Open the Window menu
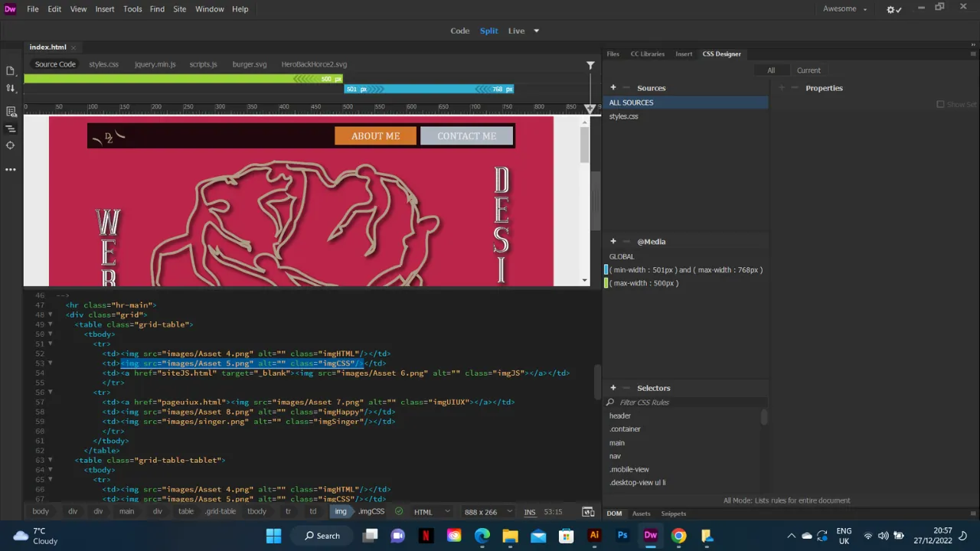The width and height of the screenshot is (980, 551). pos(209,9)
